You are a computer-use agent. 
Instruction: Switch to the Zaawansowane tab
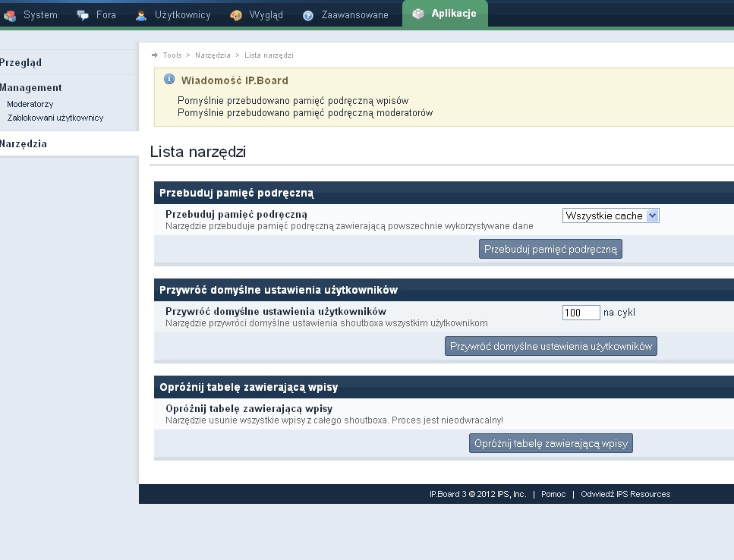[x=354, y=15]
